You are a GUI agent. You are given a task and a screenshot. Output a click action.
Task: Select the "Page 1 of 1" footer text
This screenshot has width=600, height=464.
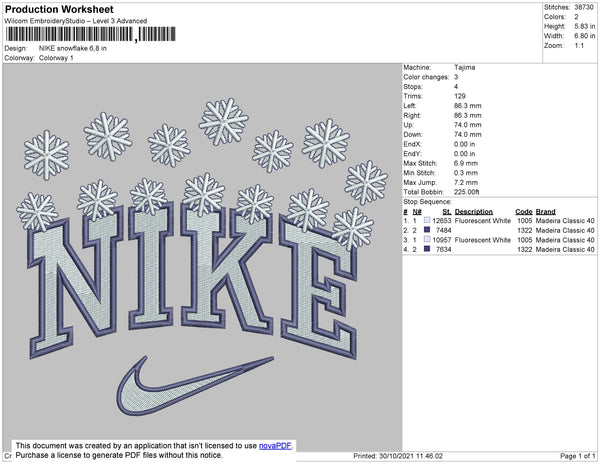577,456
